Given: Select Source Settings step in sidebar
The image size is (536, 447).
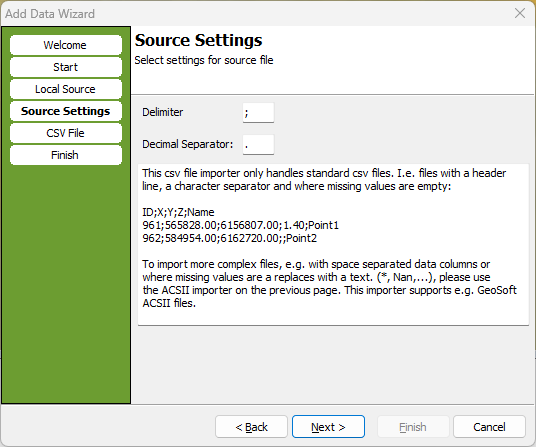Looking at the screenshot, I should click(x=66, y=111).
